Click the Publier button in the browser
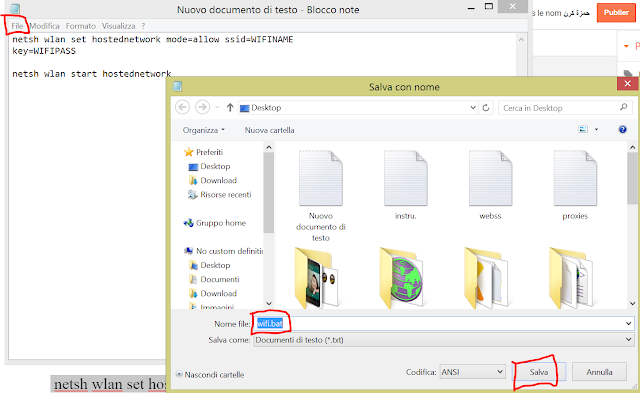The height and width of the screenshot is (393, 640). [616, 12]
